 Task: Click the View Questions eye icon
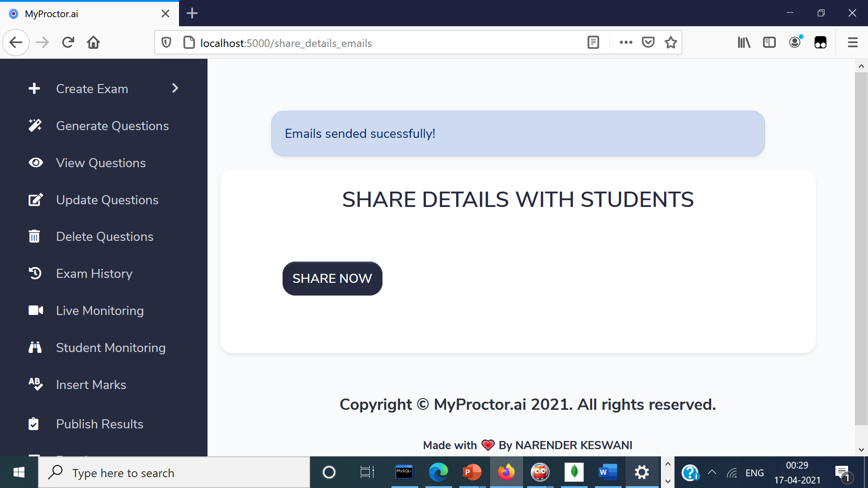[35, 163]
